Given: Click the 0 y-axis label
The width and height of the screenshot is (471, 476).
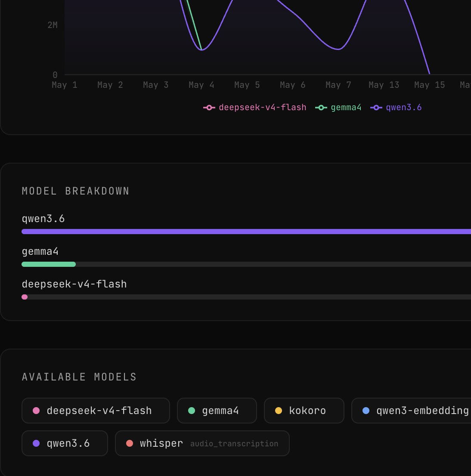Looking at the screenshot, I should (55, 75).
